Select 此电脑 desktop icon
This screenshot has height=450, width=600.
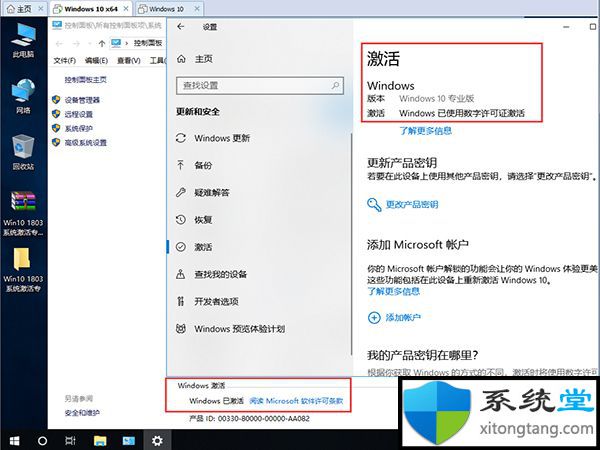pos(23,41)
